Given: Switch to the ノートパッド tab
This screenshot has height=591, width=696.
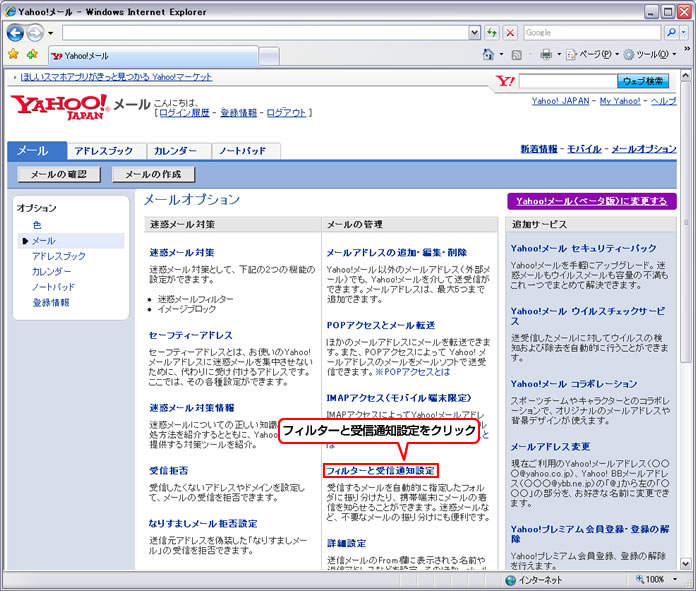Looking at the screenshot, I should tap(245, 151).
